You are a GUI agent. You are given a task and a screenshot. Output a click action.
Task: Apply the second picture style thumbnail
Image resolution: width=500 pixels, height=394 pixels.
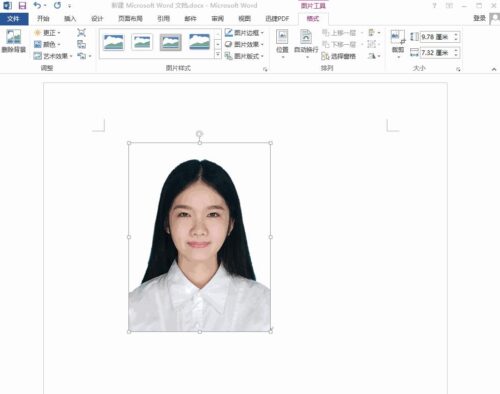pos(142,42)
